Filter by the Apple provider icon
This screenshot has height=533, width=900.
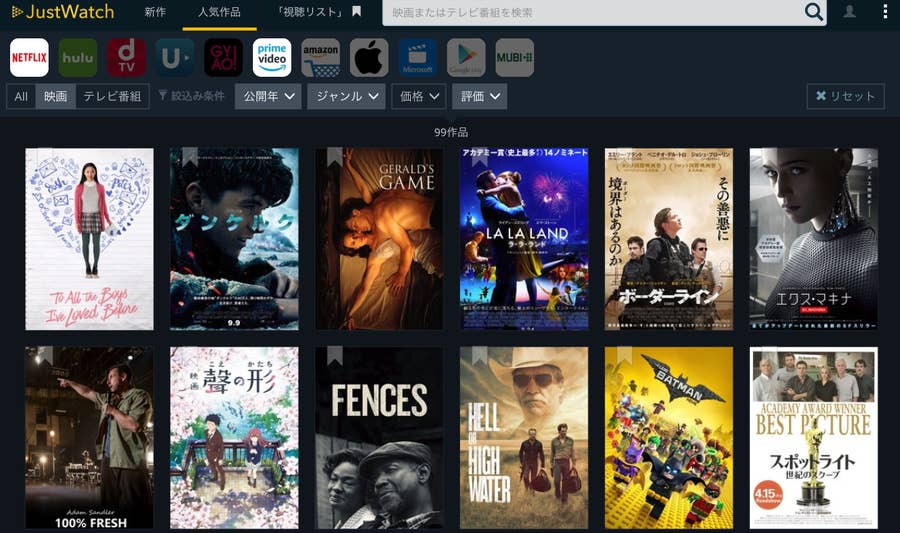369,57
